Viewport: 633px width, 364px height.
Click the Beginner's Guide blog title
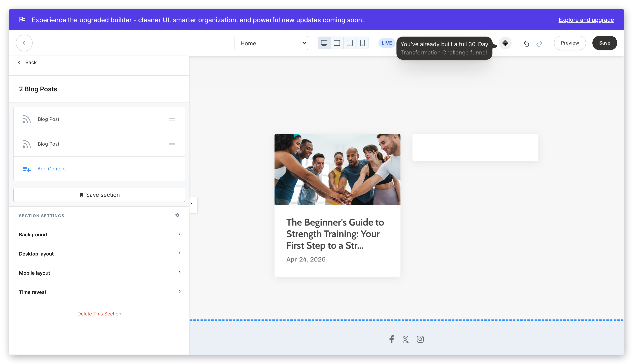tap(335, 234)
